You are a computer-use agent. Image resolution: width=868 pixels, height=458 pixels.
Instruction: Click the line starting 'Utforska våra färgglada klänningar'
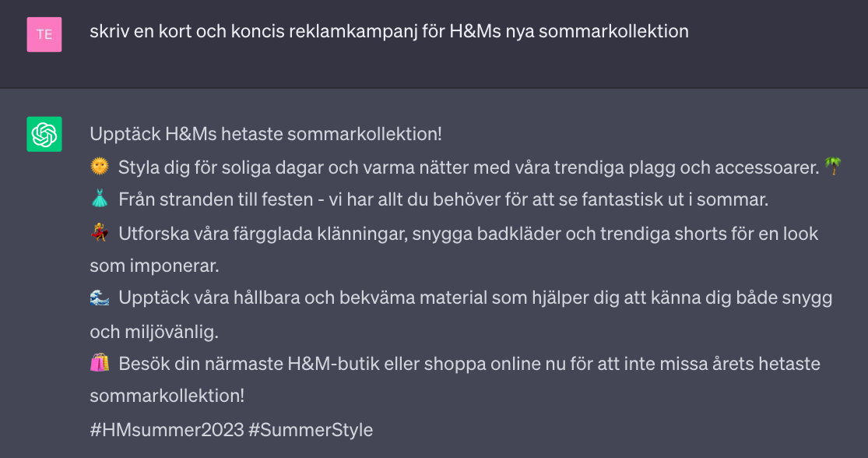pos(468,233)
